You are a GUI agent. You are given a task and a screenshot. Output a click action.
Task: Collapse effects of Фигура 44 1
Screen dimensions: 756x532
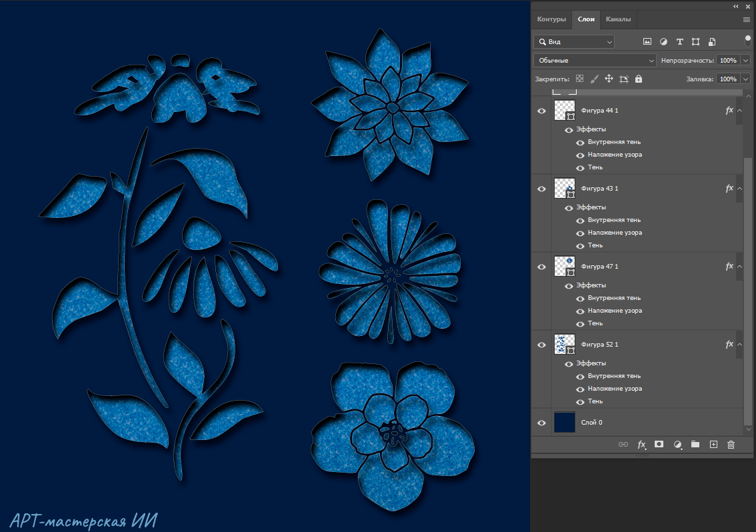pos(739,111)
